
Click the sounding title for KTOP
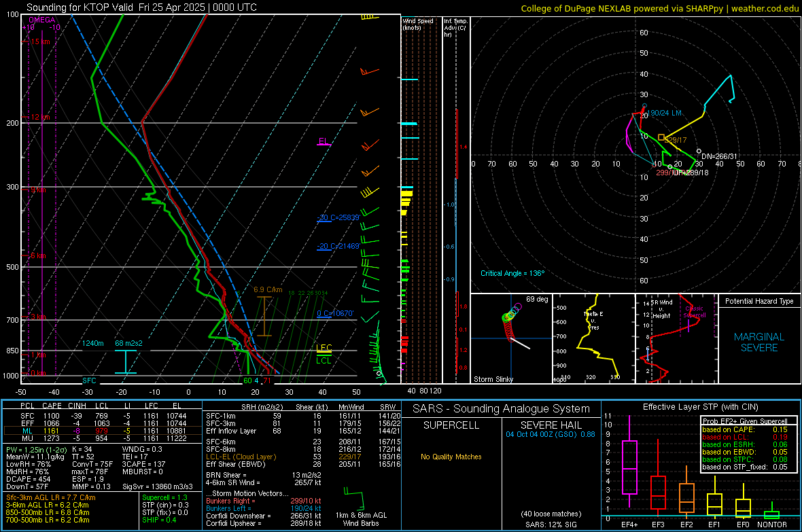(x=141, y=7)
